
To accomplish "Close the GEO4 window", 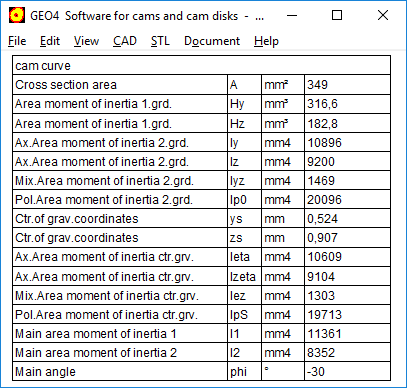I will pyautogui.click(x=383, y=15).
